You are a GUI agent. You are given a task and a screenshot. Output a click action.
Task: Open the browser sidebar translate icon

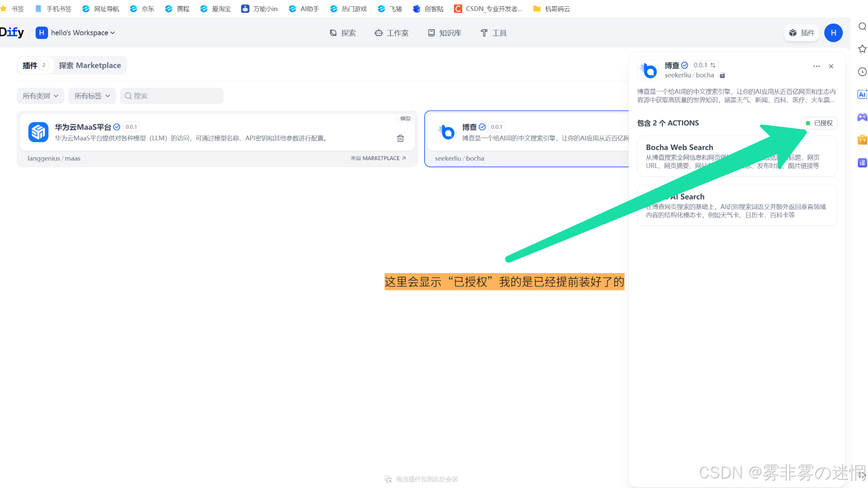(x=862, y=163)
